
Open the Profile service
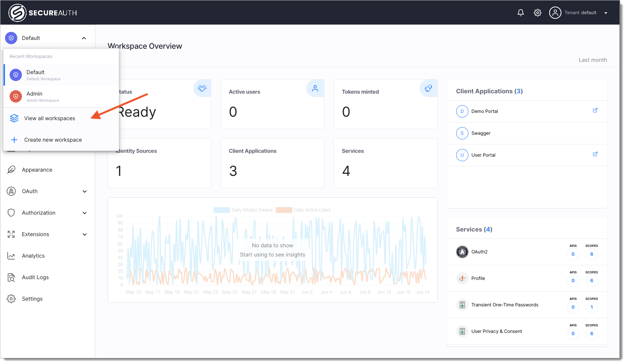[527, 278]
